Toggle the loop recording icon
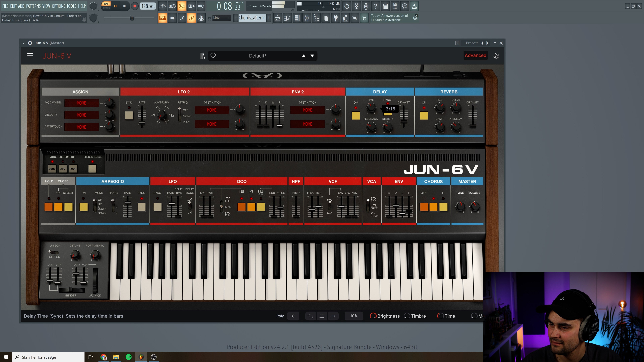Viewport: 644px width, 362px height. click(201, 6)
